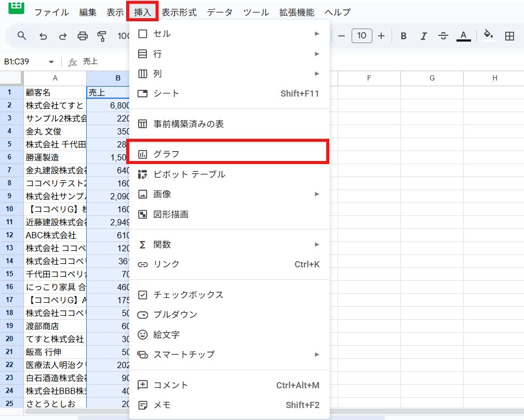The height and width of the screenshot is (420, 524).
Task: Select グラフ from the insert menu
Action: [229, 154]
